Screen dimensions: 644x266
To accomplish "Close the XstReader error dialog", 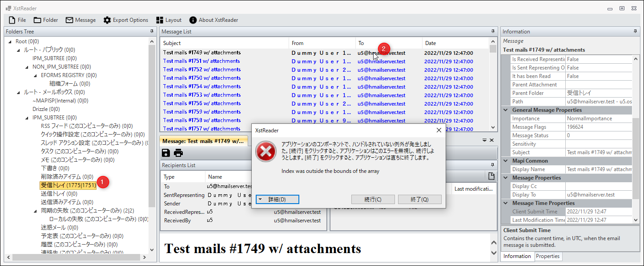I will (x=439, y=130).
